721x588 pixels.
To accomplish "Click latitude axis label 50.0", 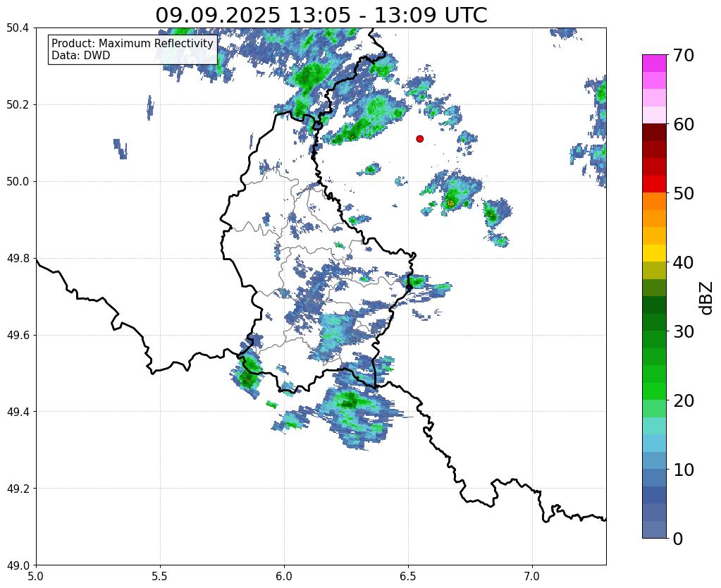I will point(18,182).
